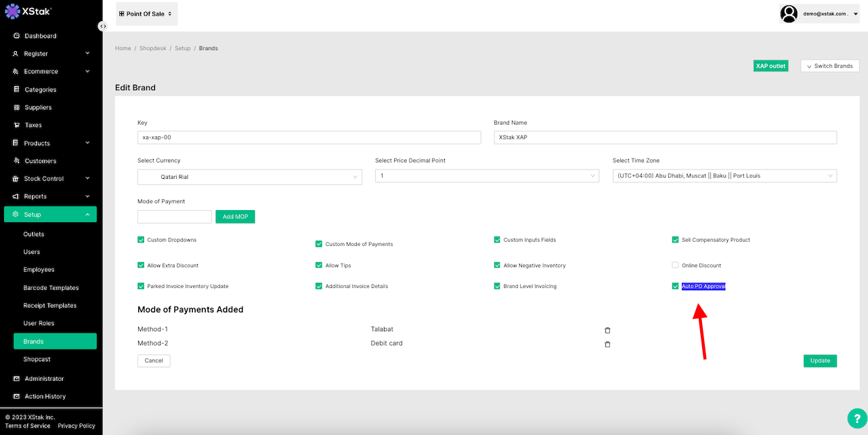Delete the Debit card payment method
The width and height of the screenshot is (868, 435).
[607, 344]
